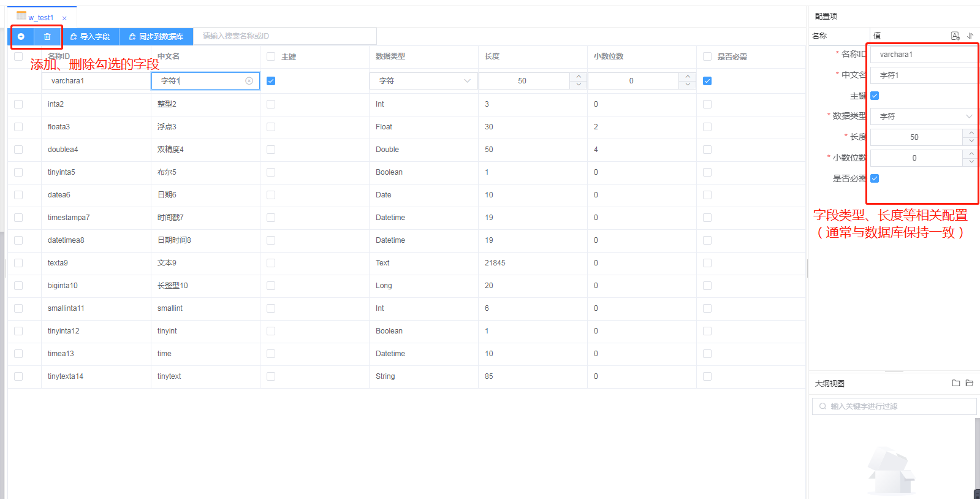This screenshot has width=980, height=499.
Task: Open the 数据类型 dropdown in the varchara1 row
Action: pos(423,81)
